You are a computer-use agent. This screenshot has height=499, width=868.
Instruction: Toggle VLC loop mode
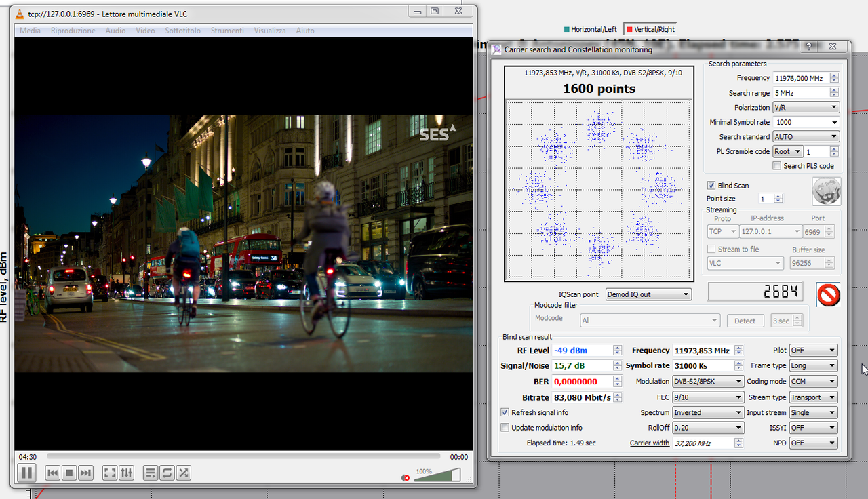(167, 473)
